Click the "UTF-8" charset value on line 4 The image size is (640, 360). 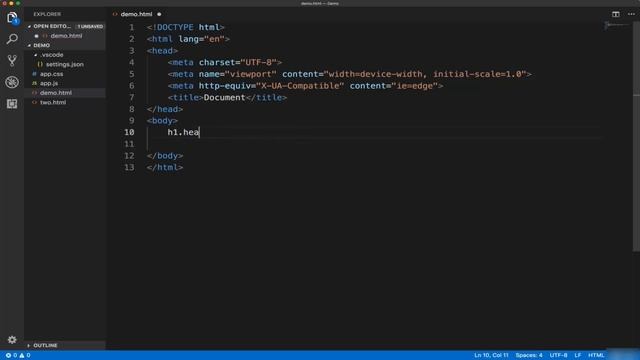259,62
